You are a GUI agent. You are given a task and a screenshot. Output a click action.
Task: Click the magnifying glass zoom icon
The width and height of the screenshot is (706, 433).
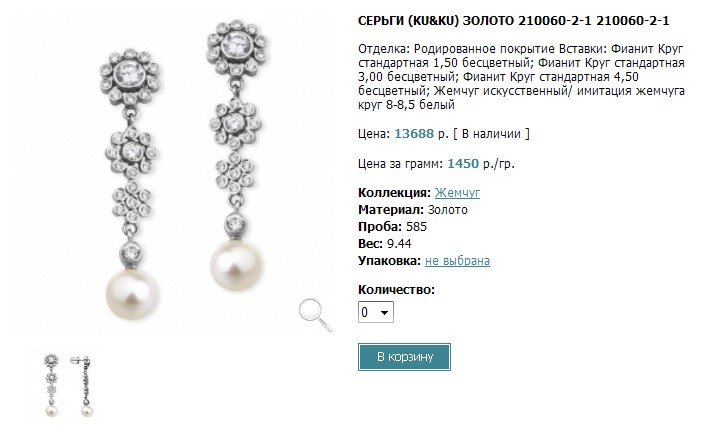point(316,316)
